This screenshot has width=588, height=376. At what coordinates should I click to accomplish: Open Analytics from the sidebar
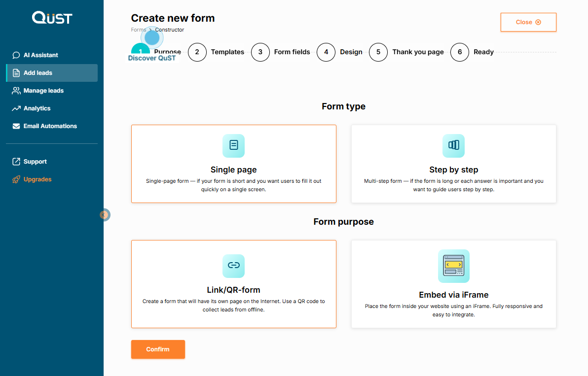[37, 108]
